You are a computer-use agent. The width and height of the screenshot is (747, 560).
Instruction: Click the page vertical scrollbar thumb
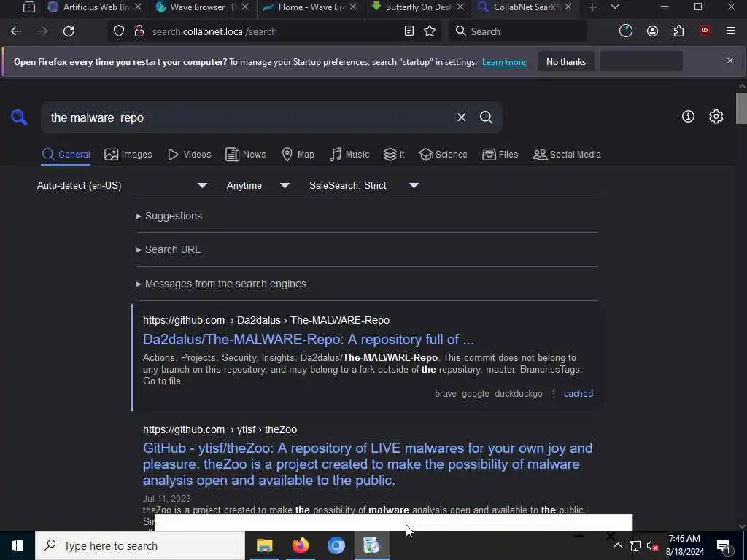coord(741,108)
